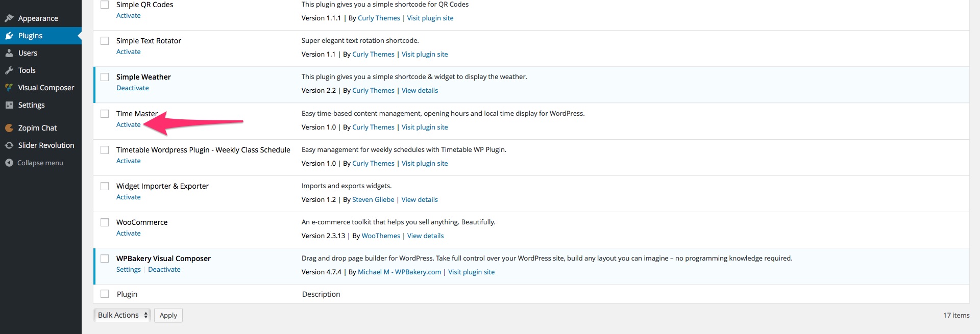Open the Bulk Actions dropdown
This screenshot has height=334, width=980.
coord(122,315)
